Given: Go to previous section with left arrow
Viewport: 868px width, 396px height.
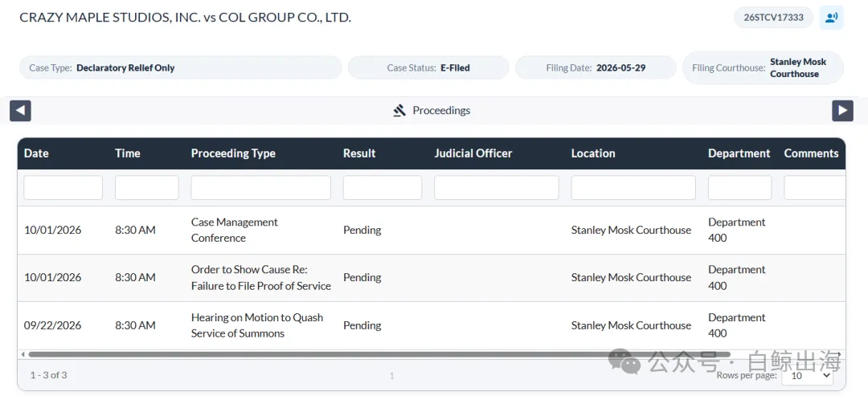Looking at the screenshot, I should 20,111.
